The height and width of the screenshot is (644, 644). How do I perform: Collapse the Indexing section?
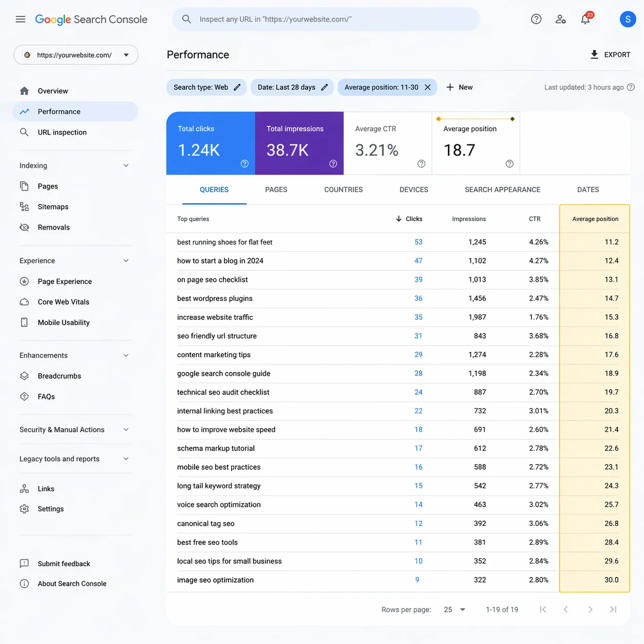[126, 165]
